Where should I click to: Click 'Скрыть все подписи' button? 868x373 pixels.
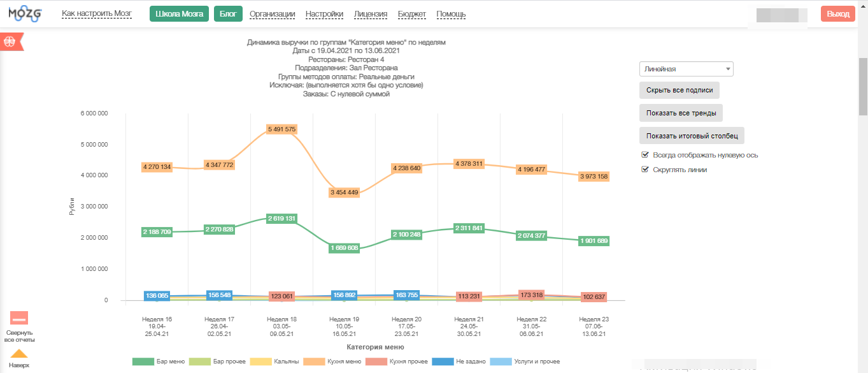pyautogui.click(x=679, y=91)
